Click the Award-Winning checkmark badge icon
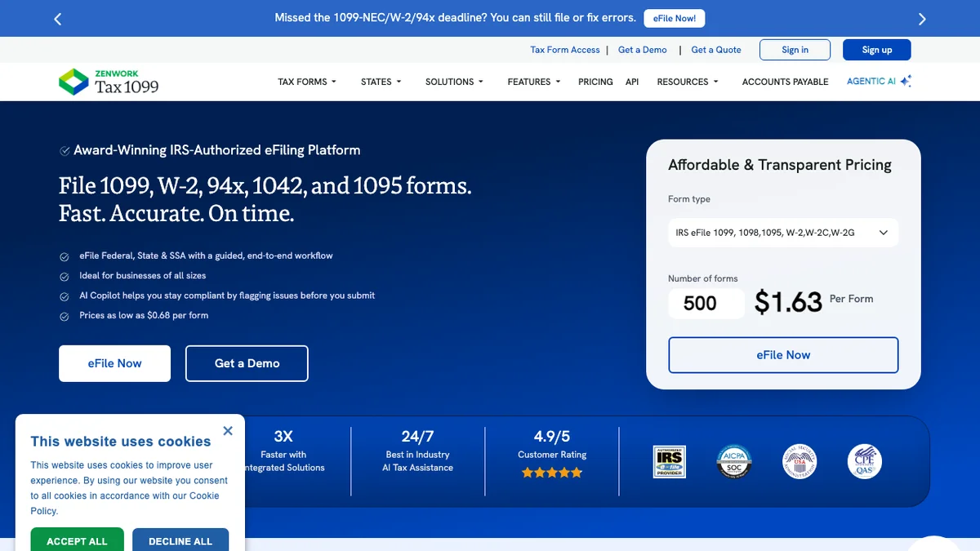This screenshot has height=551, width=980. (x=65, y=151)
